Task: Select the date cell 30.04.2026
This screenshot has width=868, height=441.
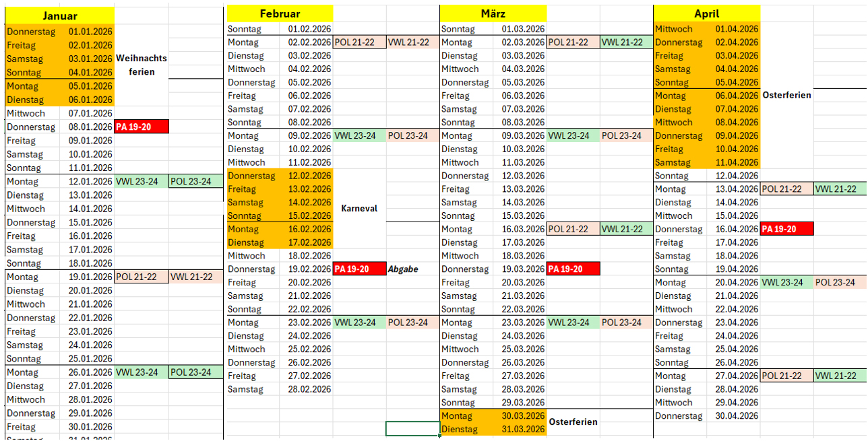Action: [x=737, y=415]
